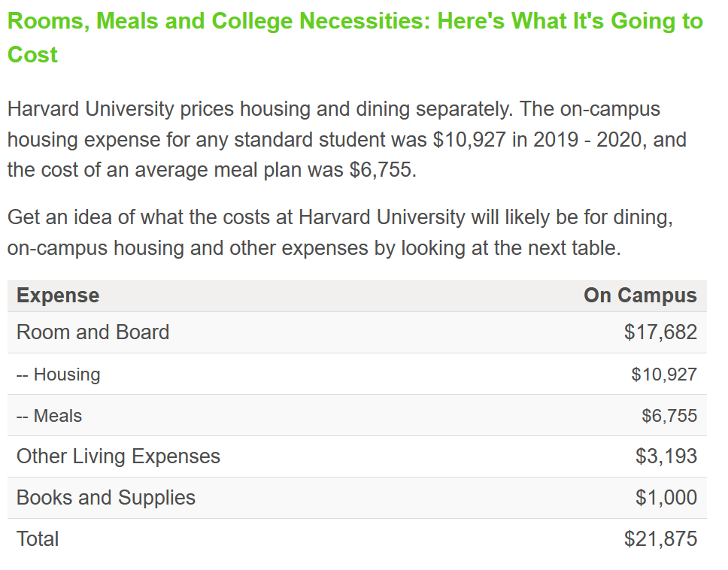Click the $6,755 table value

(x=669, y=415)
